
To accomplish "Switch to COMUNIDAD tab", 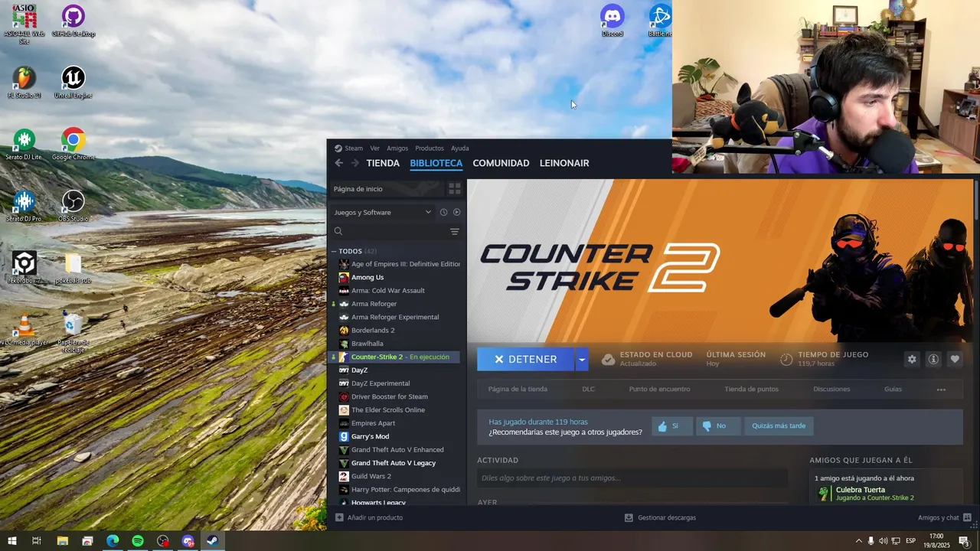I will pyautogui.click(x=501, y=163).
